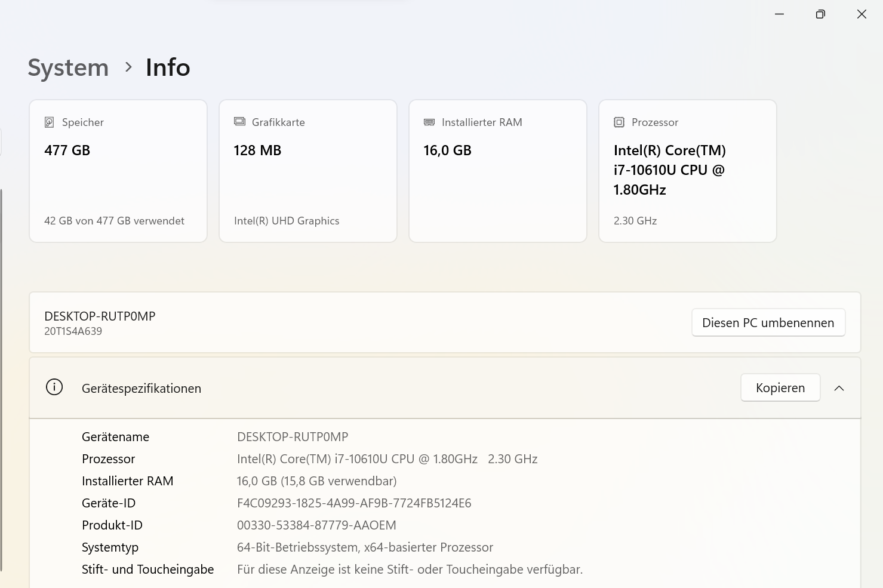Image resolution: width=883 pixels, height=588 pixels.
Task: Minimize the Settings window
Action: click(x=779, y=14)
